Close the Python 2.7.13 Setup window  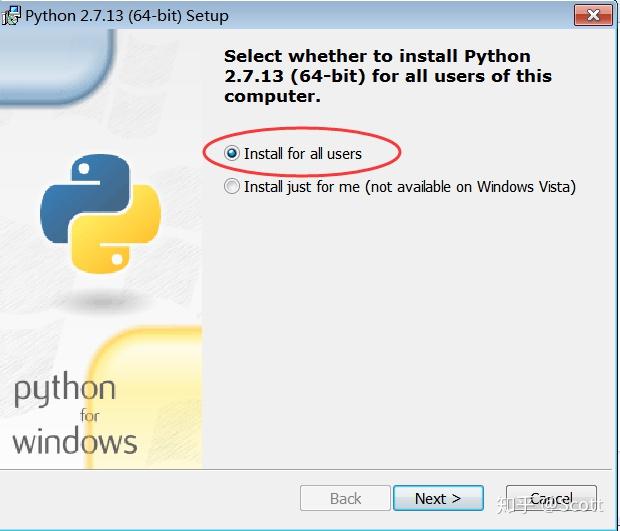594,15
